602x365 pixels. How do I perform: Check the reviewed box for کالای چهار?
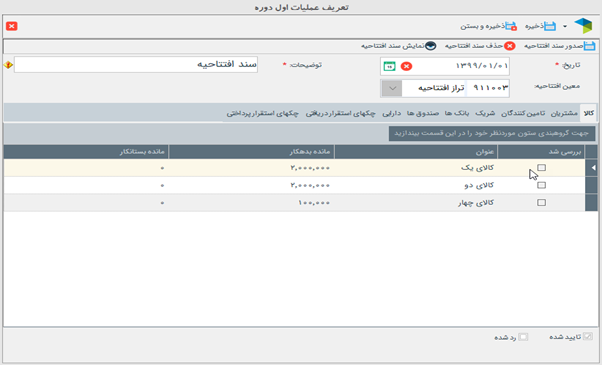click(x=541, y=203)
